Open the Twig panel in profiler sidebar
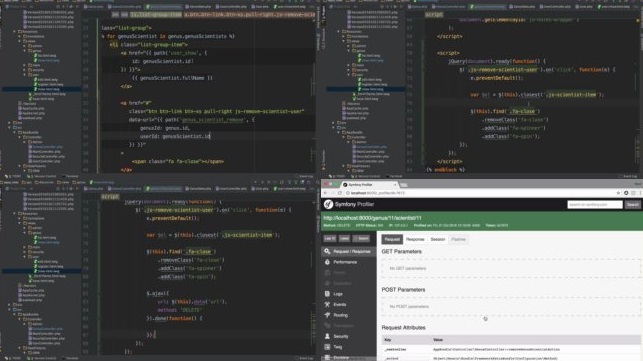 333,347
